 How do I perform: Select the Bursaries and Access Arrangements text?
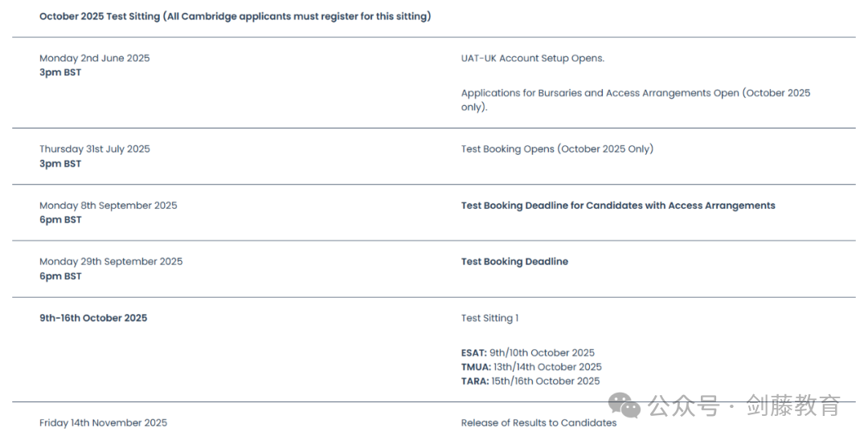636,100
